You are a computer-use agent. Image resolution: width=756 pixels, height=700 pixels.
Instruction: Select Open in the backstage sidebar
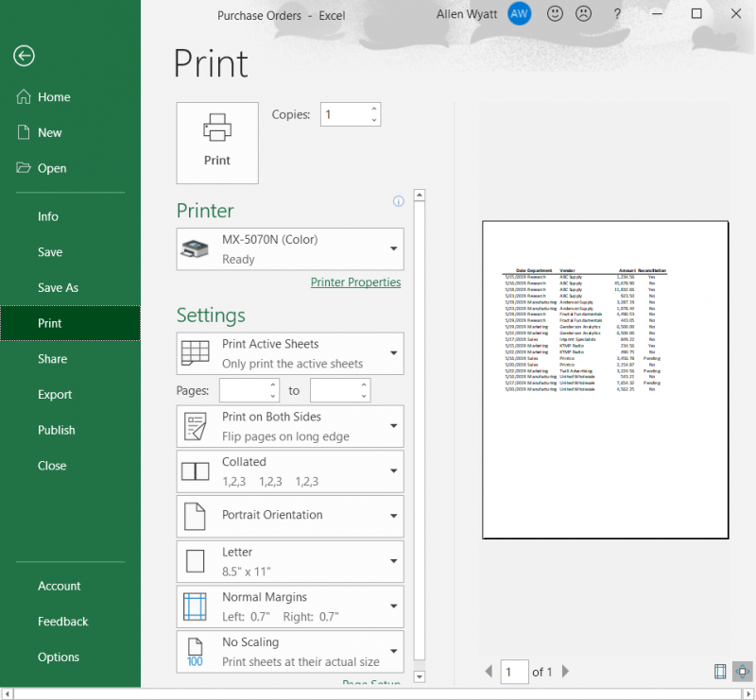pyautogui.click(x=70, y=168)
